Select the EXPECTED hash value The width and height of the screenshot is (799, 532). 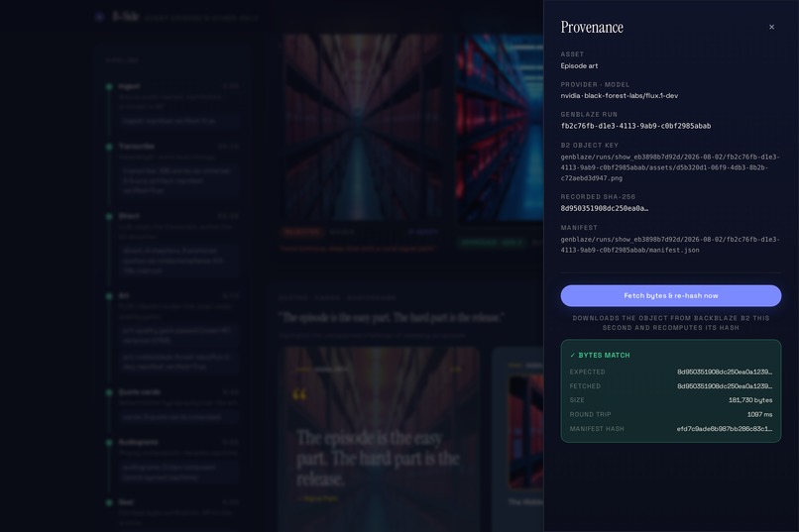click(724, 372)
